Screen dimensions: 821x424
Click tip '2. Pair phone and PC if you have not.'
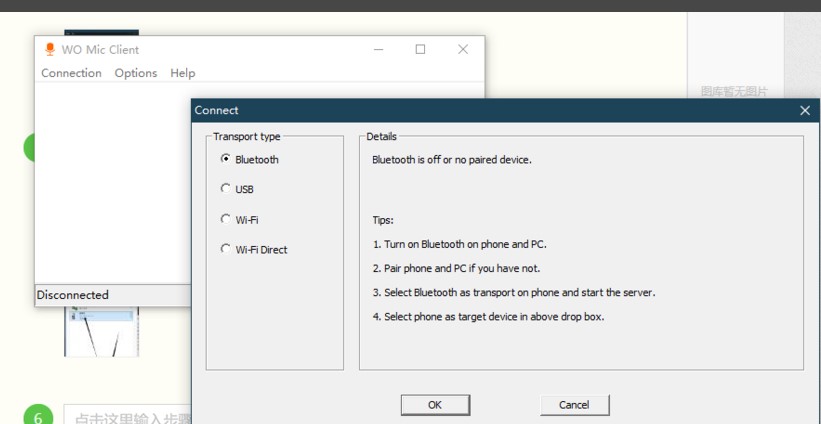(x=456, y=268)
